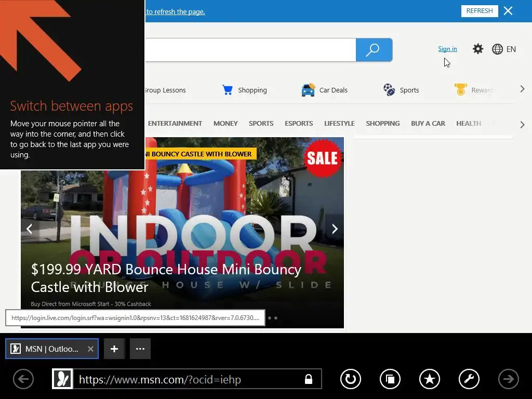The image size is (532, 399).
Task: Expand the shortcuts row right chevron
Action: 522,89
